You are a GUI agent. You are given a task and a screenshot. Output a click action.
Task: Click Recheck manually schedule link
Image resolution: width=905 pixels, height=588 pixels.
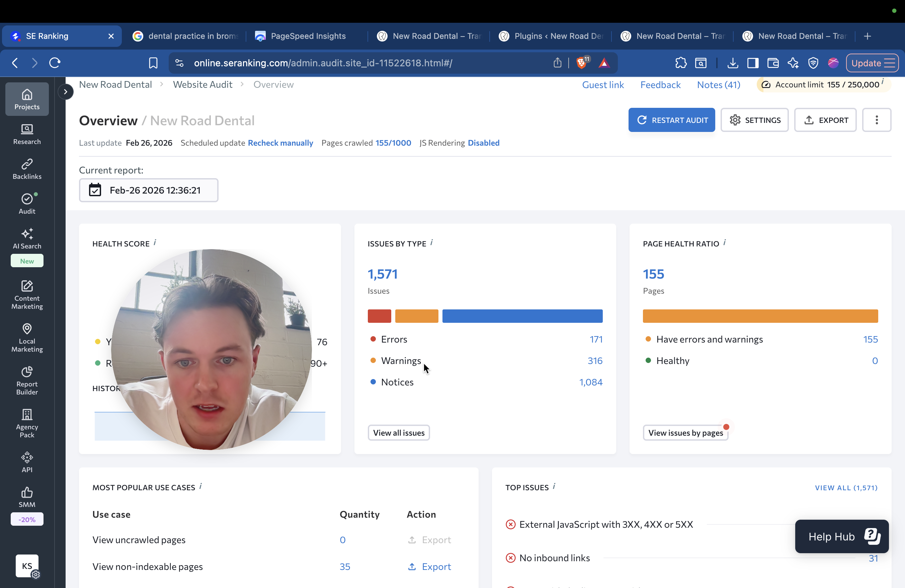tap(280, 143)
